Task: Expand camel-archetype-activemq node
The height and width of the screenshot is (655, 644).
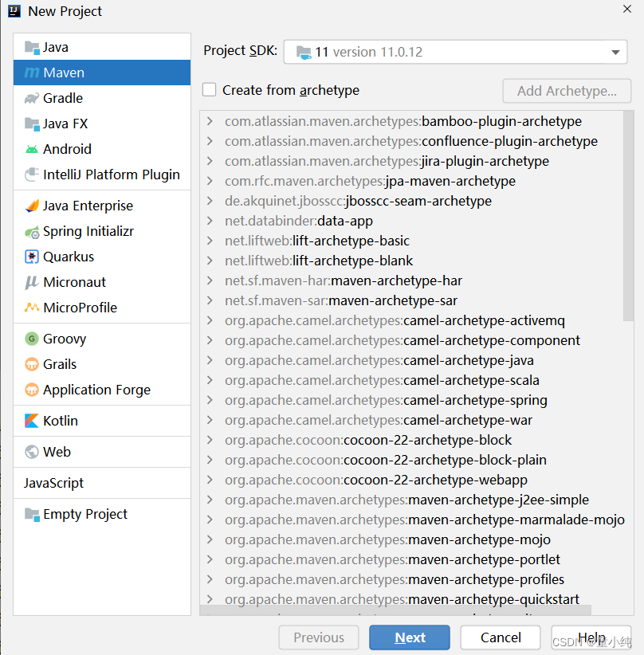Action: coord(210,320)
